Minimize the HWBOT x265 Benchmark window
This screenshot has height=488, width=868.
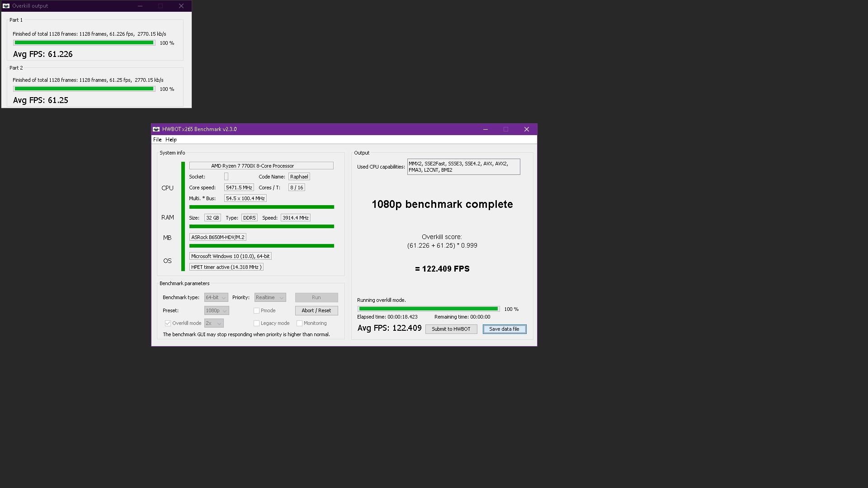(486, 129)
